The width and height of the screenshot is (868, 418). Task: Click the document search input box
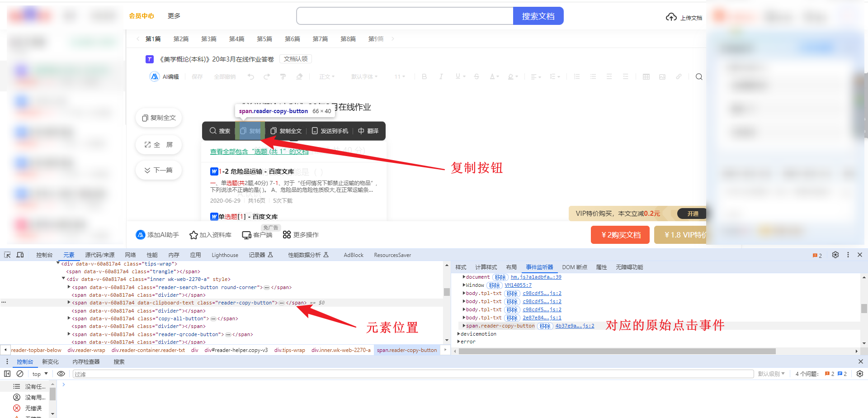pos(405,16)
